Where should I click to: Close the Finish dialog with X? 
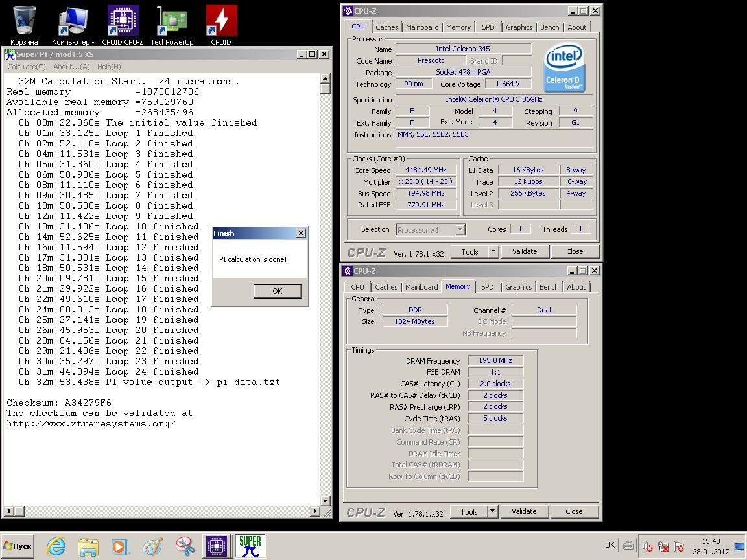click(x=301, y=233)
